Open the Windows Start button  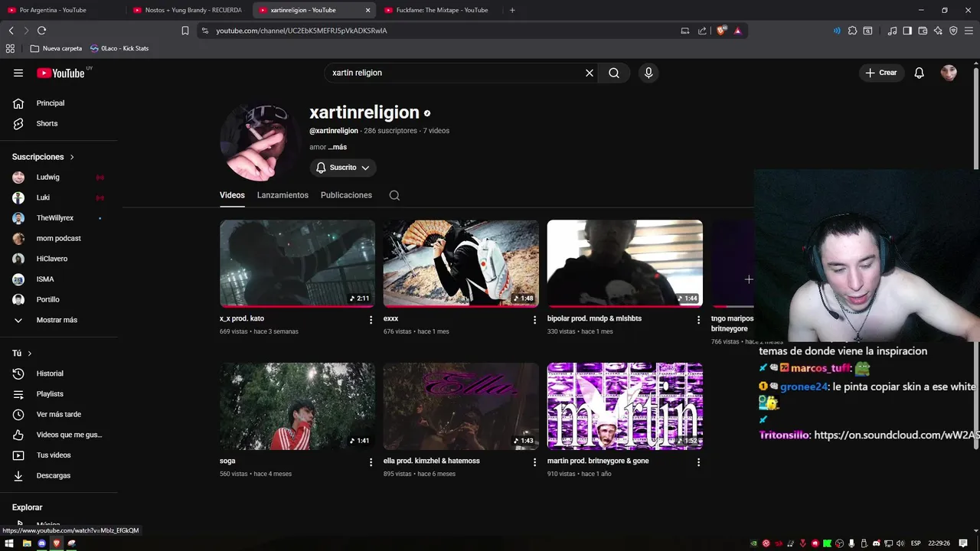click(x=9, y=543)
